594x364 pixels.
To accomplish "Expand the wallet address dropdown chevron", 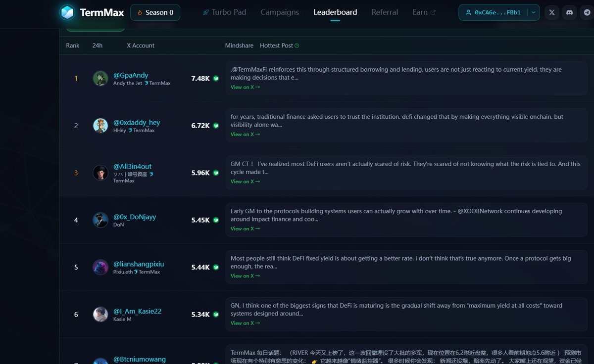I will tap(533, 12).
